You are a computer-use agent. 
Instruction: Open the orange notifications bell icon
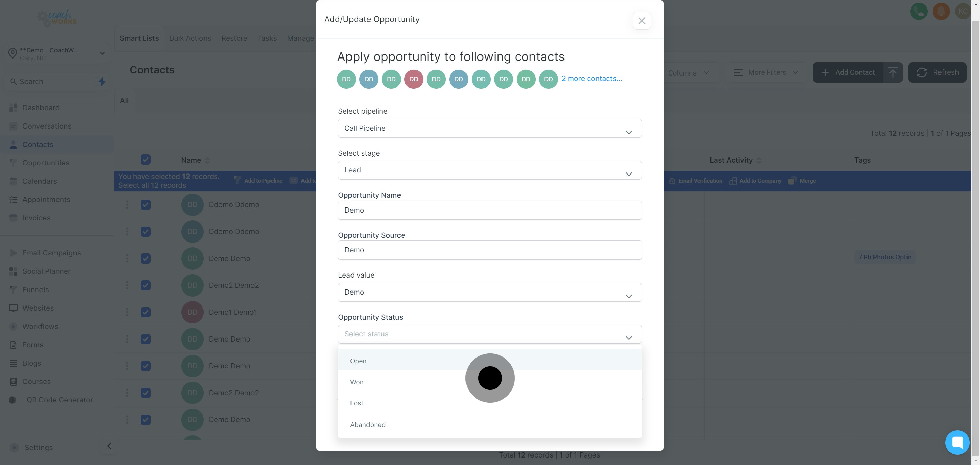point(941,12)
